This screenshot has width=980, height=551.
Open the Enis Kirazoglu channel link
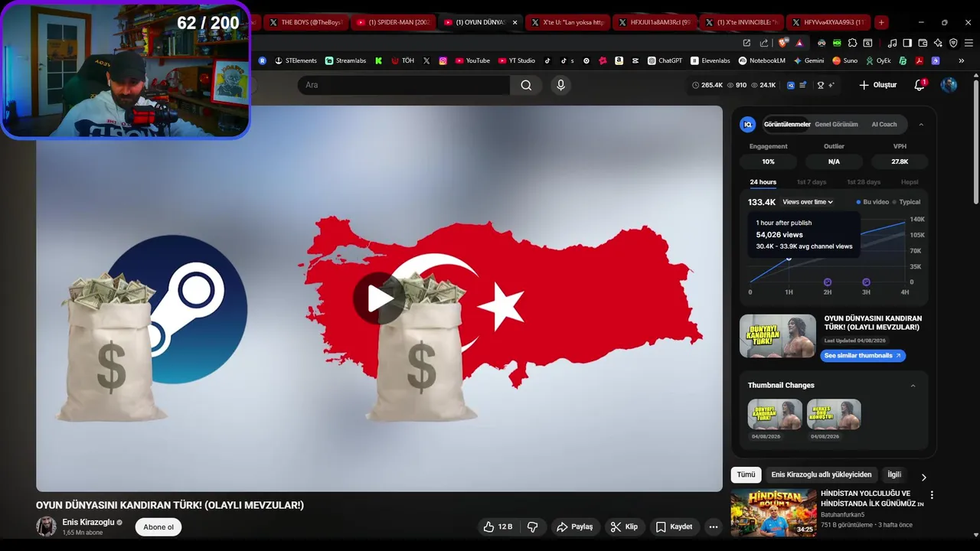(x=88, y=522)
